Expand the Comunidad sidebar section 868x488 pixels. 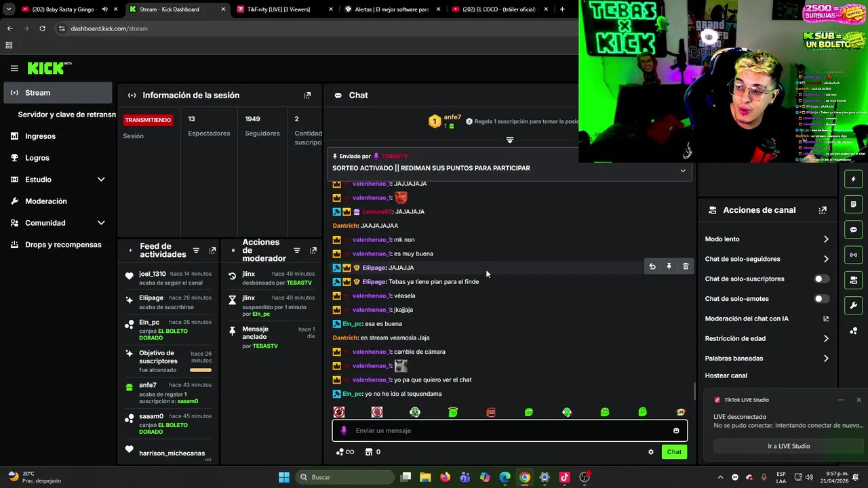click(101, 223)
